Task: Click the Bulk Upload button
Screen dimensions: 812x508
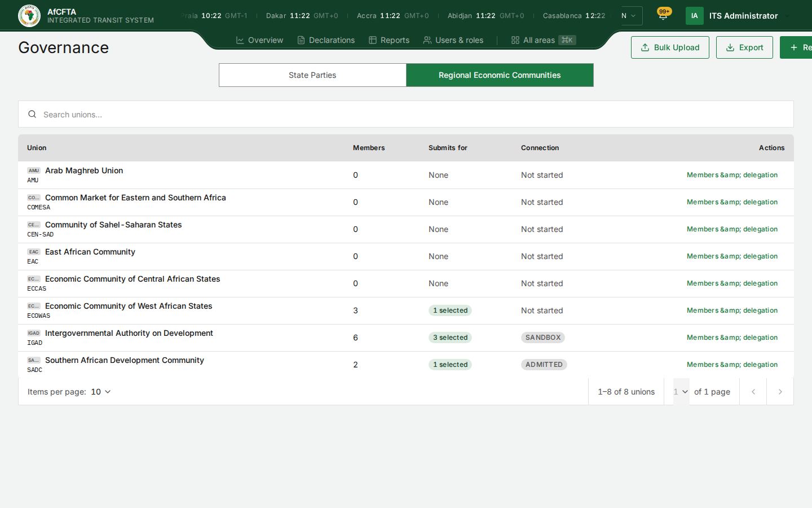Action: point(670,47)
